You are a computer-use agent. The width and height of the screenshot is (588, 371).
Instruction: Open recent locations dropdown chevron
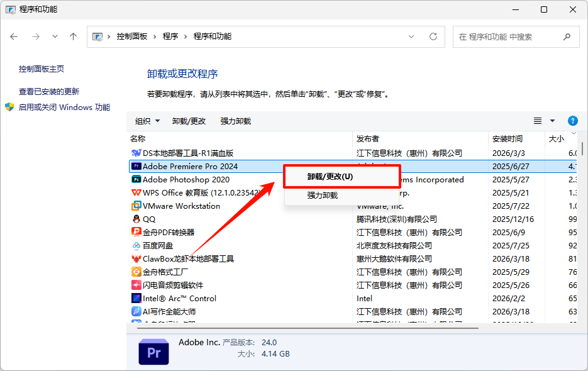[55, 36]
